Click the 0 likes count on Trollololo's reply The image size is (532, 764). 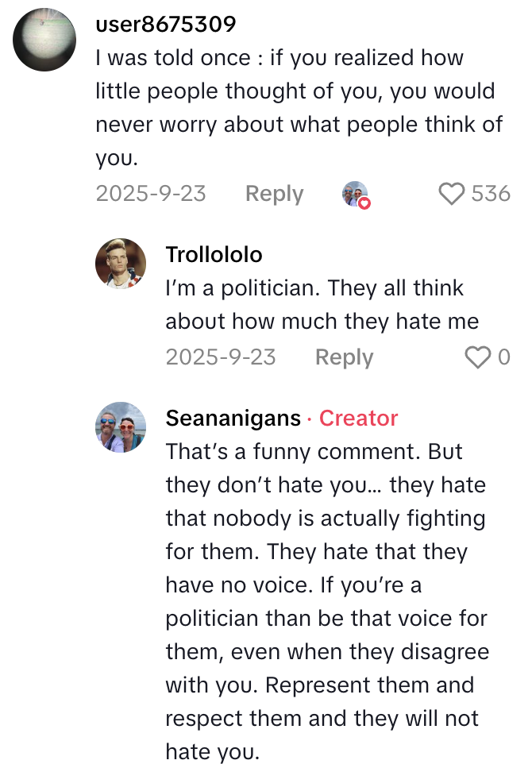tap(503, 357)
